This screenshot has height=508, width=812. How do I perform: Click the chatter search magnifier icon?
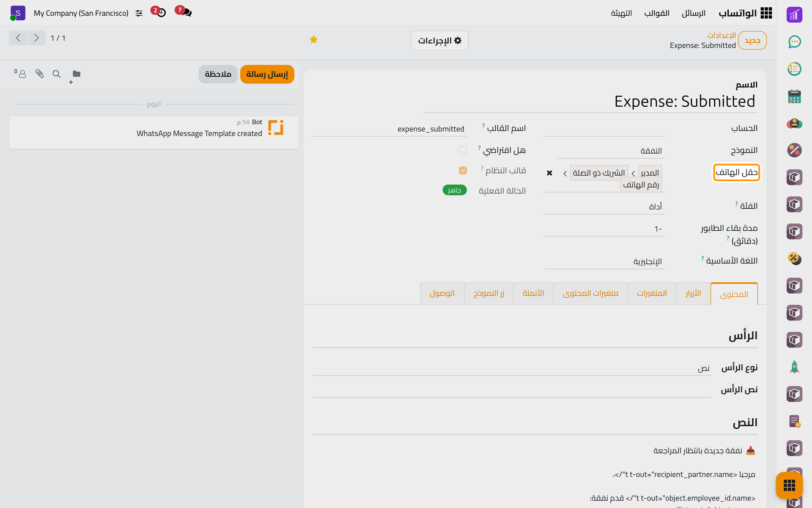[x=56, y=74]
